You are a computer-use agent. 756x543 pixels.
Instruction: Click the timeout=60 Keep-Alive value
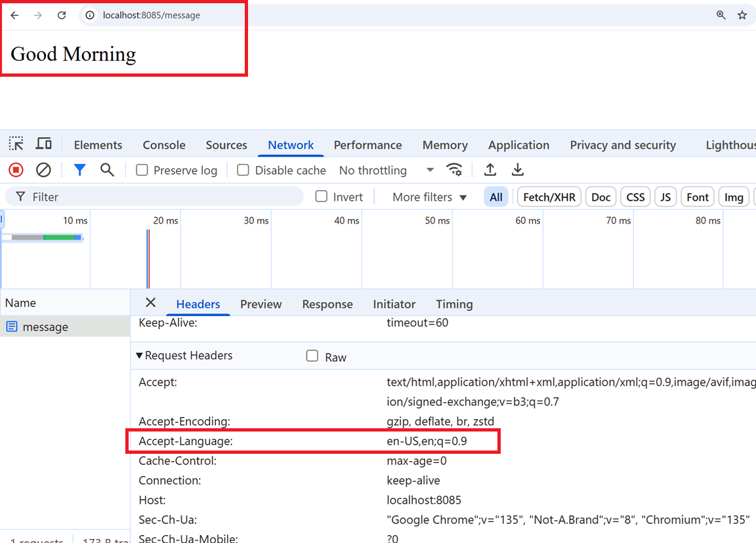[417, 323]
